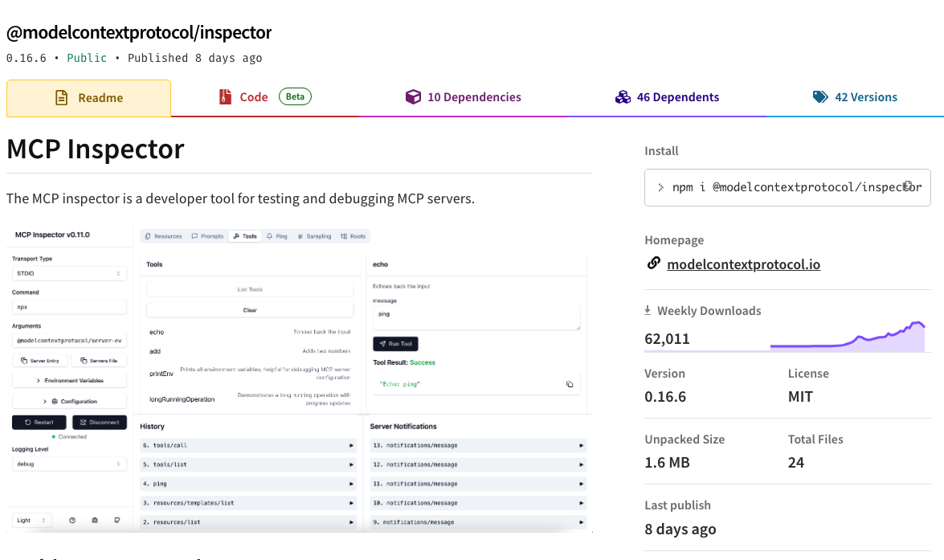Expand history entry 5. tools/list
Image resolution: width=944 pixels, height=560 pixels.
tap(248, 465)
